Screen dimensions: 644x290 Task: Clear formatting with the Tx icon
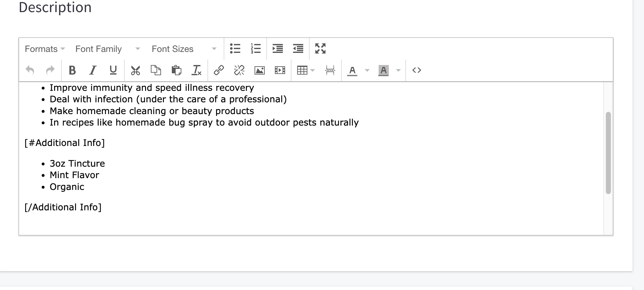[196, 70]
